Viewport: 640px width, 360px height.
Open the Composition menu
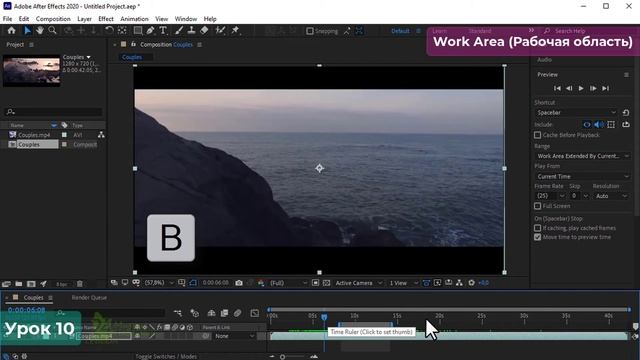point(53,19)
